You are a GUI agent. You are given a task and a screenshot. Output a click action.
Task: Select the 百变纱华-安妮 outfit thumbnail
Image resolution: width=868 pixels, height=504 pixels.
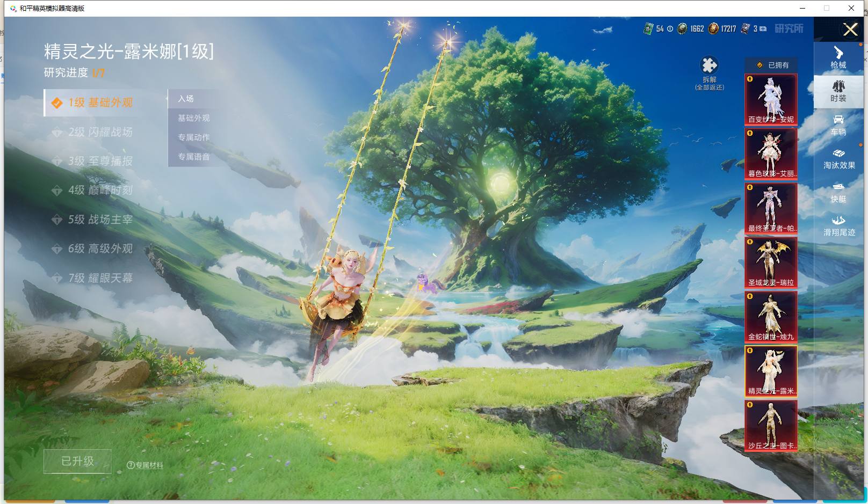tap(771, 99)
